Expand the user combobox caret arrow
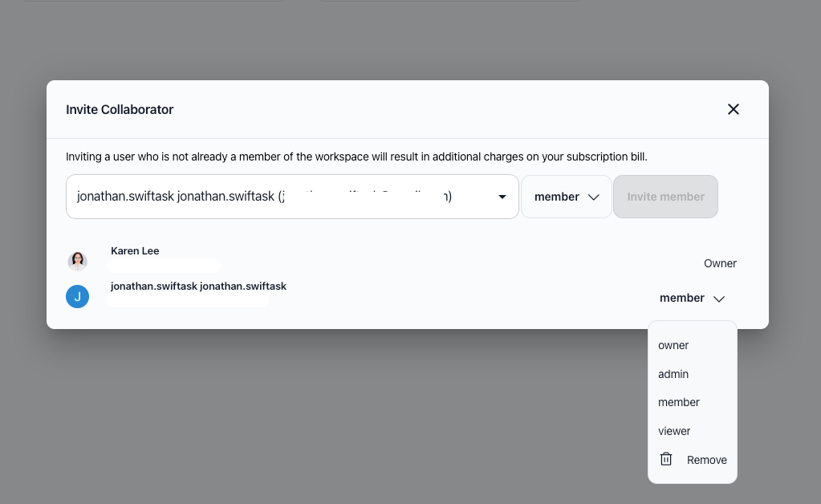This screenshot has height=504, width=821. pyautogui.click(x=502, y=197)
